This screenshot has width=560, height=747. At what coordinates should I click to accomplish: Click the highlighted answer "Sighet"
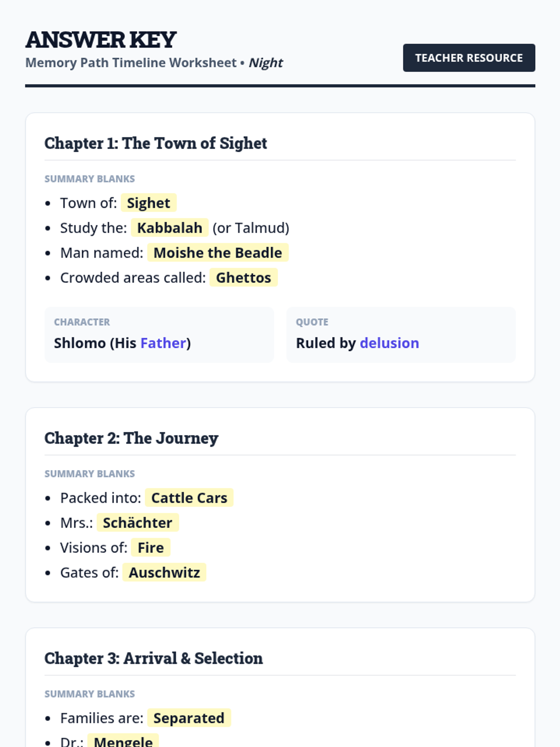(x=148, y=203)
